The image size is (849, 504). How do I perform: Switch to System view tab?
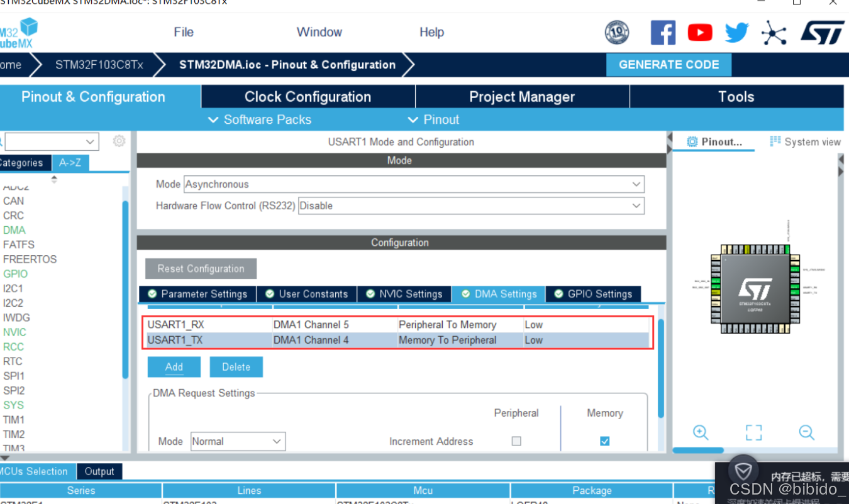click(805, 142)
